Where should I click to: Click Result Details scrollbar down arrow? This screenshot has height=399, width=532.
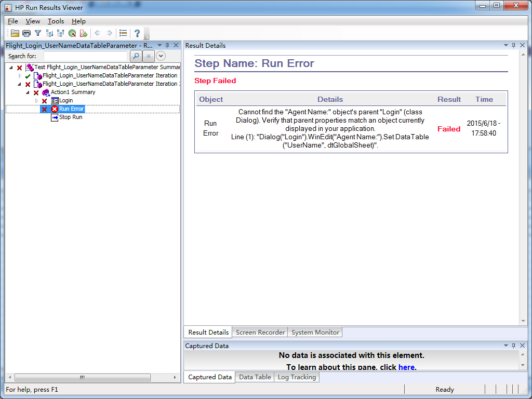click(523, 321)
